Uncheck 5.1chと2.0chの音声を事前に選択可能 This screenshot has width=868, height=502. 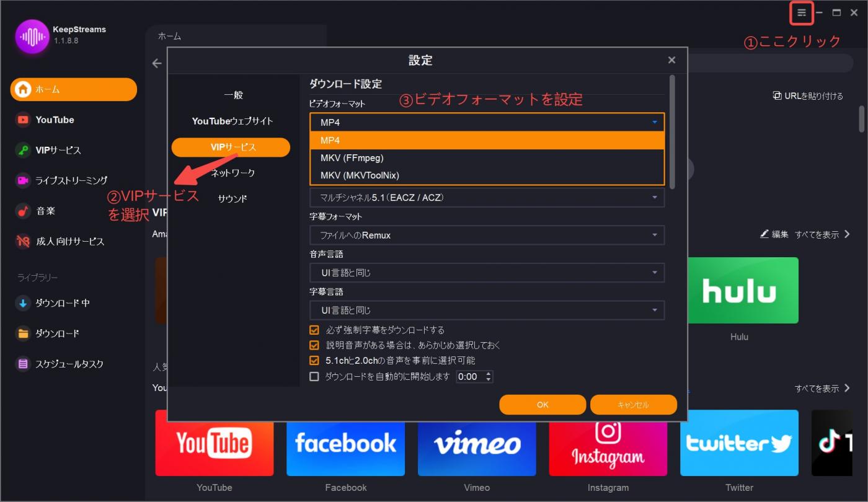(314, 360)
